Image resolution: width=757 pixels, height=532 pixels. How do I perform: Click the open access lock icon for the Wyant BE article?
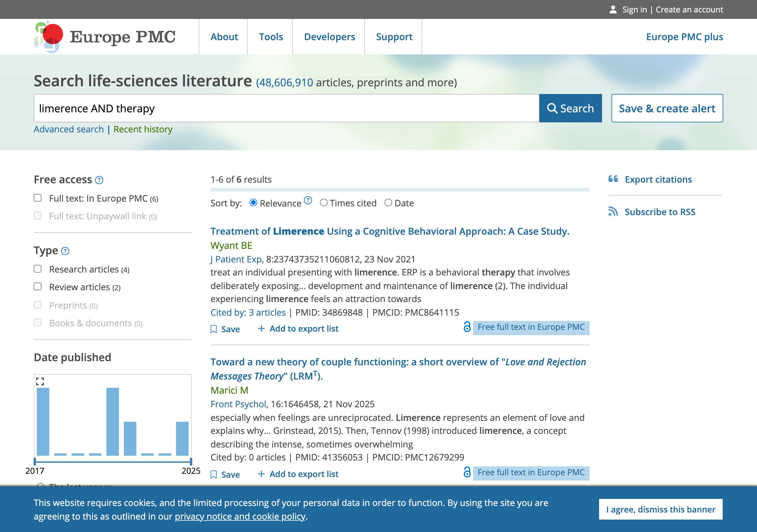point(467,327)
